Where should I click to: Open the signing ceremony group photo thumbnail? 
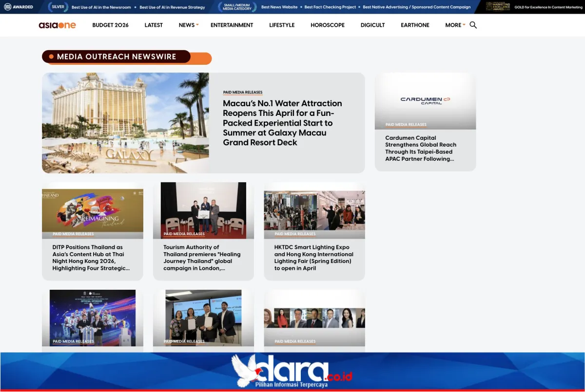coord(203,317)
